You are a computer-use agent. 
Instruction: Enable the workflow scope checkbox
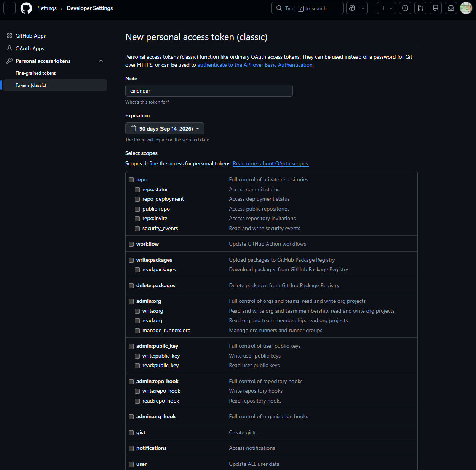131,244
